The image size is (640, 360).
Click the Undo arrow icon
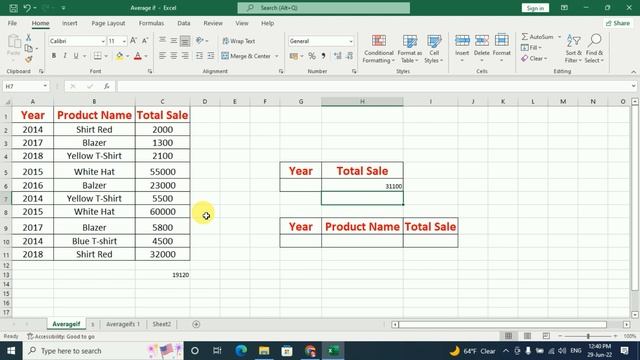27,8
